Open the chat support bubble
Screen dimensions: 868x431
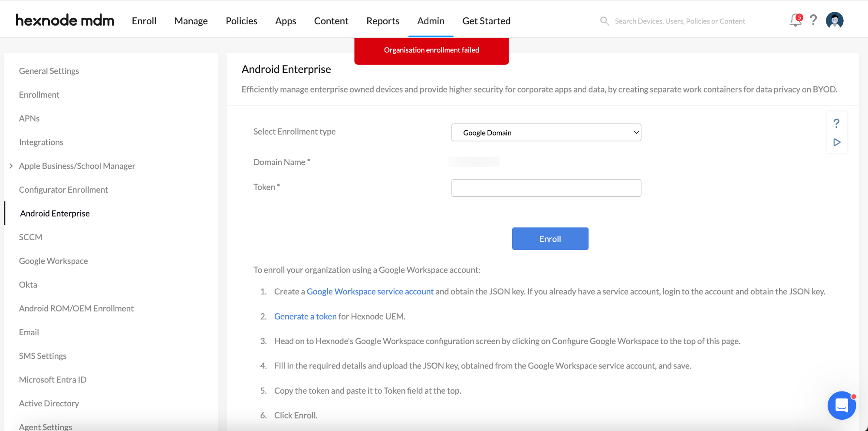842,405
